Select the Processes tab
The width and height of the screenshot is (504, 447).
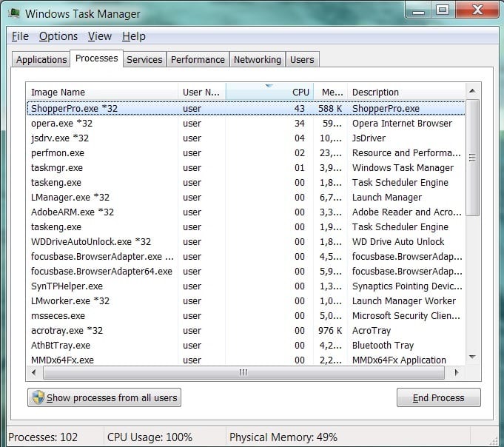[96, 58]
